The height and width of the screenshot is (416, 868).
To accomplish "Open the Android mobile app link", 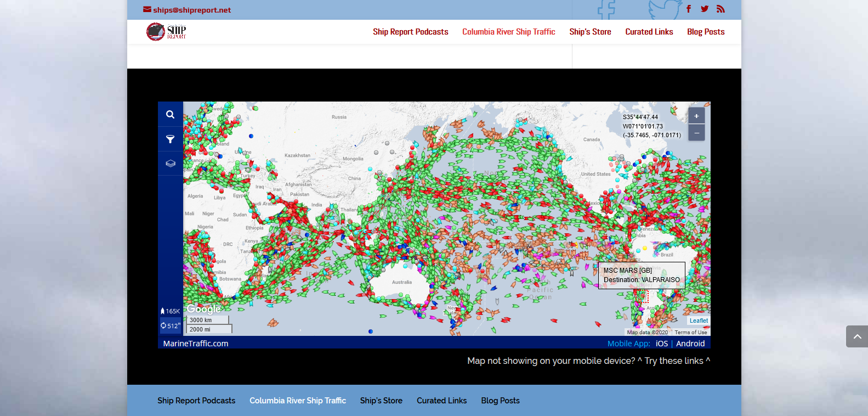I will [x=690, y=344].
